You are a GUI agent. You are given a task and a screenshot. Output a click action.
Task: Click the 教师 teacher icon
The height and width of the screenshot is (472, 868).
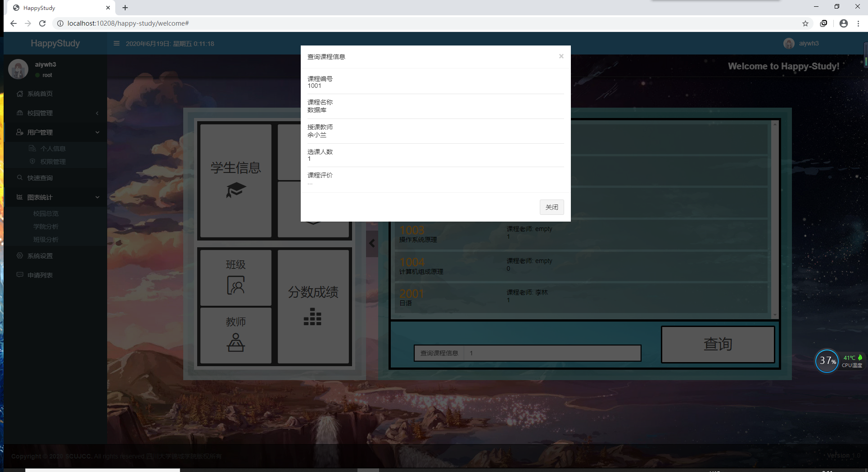tap(235, 342)
